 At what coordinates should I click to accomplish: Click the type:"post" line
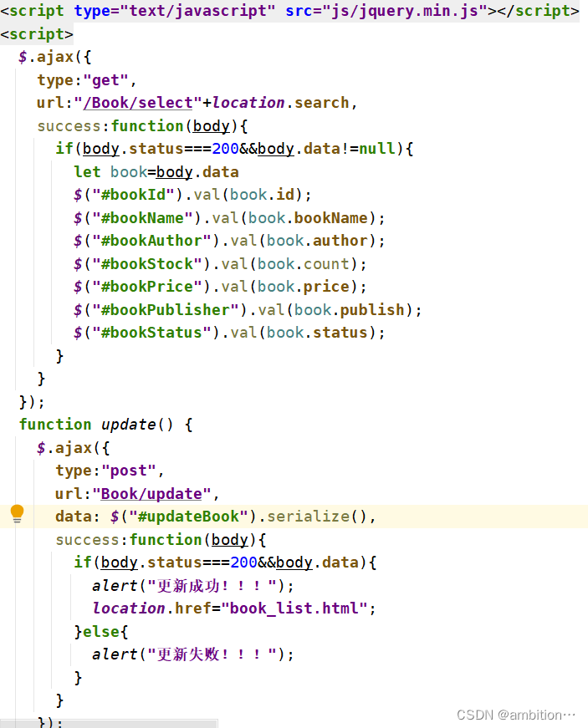[x=110, y=471]
